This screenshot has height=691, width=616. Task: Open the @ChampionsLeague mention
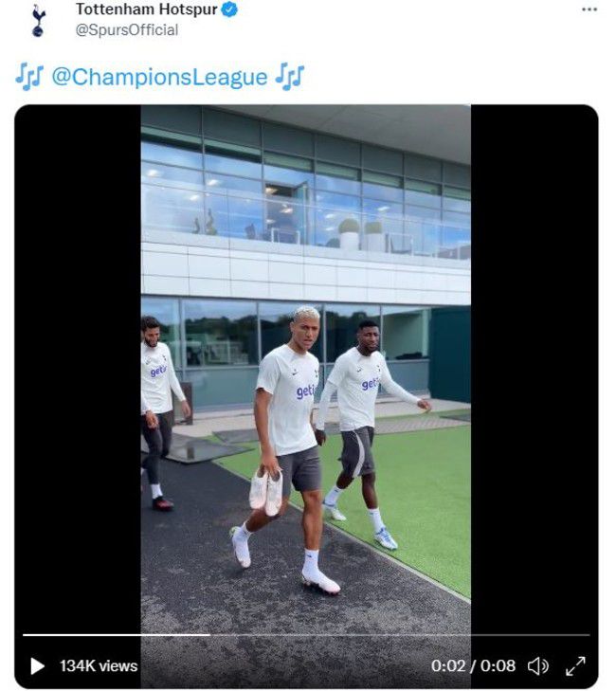(x=159, y=77)
